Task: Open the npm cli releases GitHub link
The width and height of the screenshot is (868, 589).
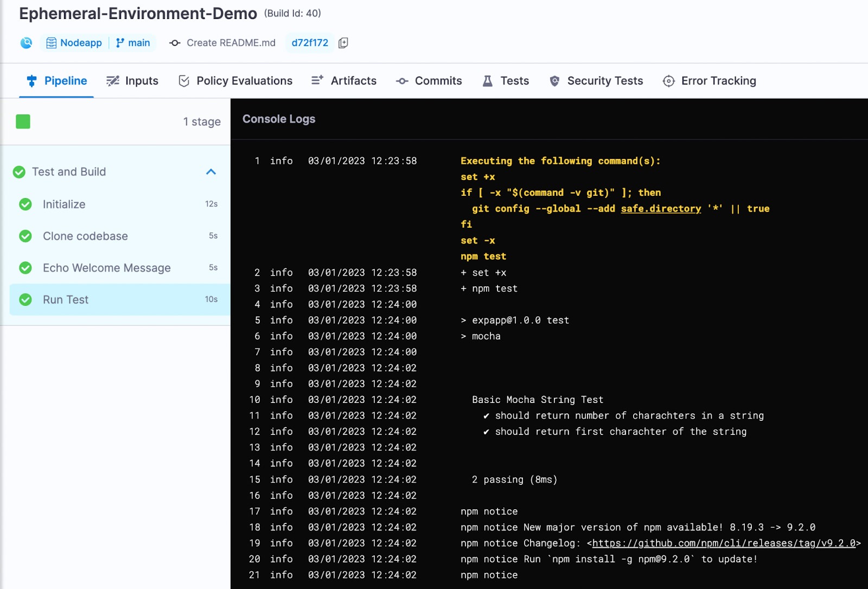Action: coord(724,543)
